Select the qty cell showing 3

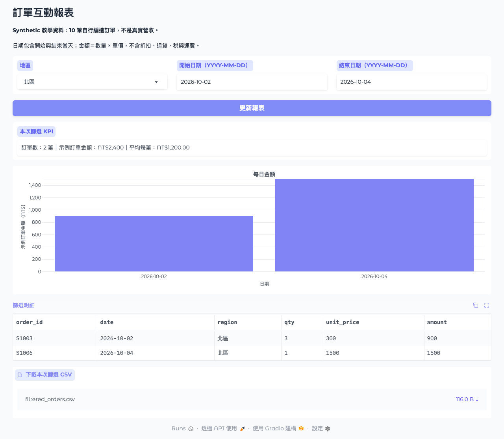tap(302, 338)
